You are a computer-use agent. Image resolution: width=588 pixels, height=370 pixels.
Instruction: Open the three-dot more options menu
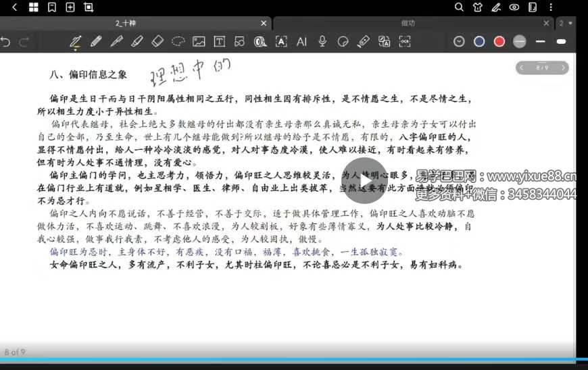[x=551, y=7]
